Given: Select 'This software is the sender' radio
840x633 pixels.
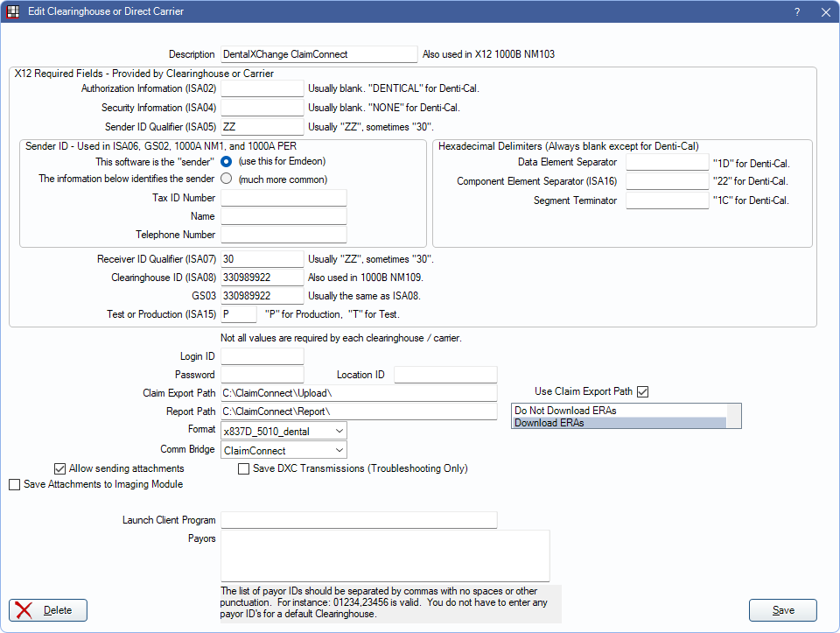Looking at the screenshot, I should (226, 161).
